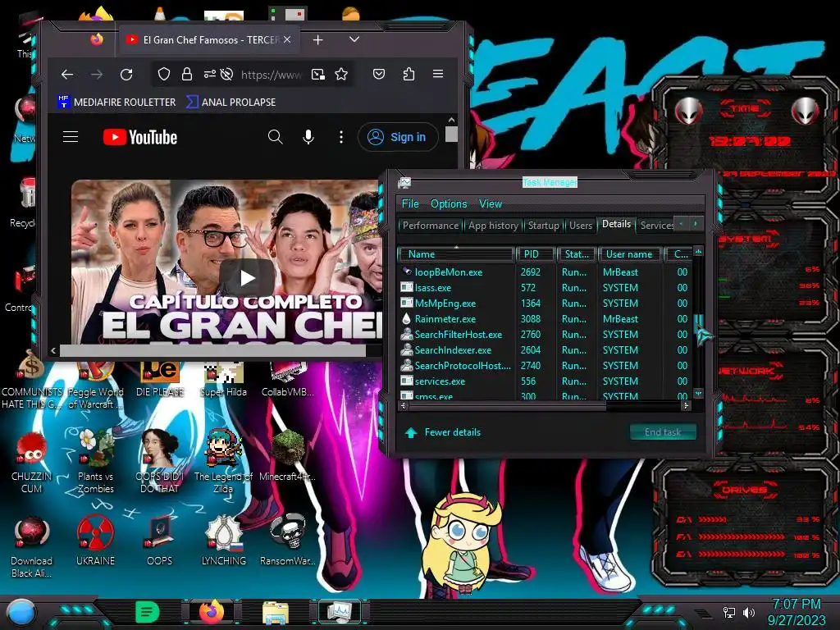This screenshot has width=840, height=630.
Task: Open the Pocket save icon in Firefox
Action: point(379,74)
